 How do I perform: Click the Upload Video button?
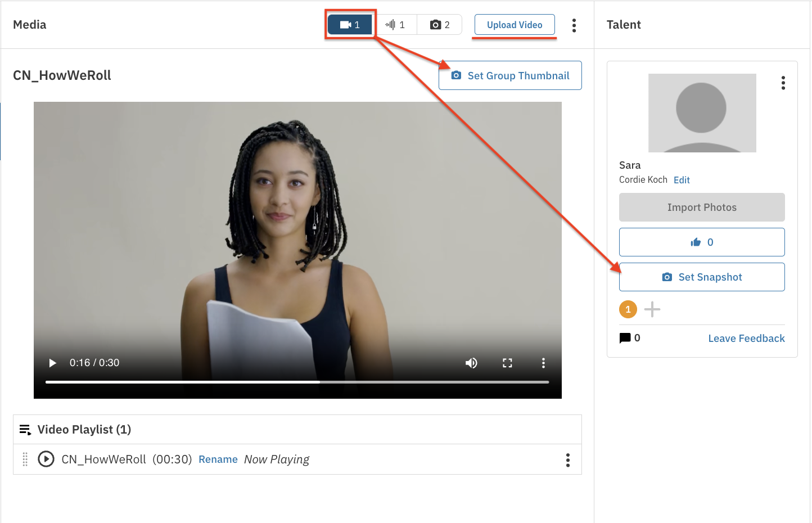tap(515, 25)
